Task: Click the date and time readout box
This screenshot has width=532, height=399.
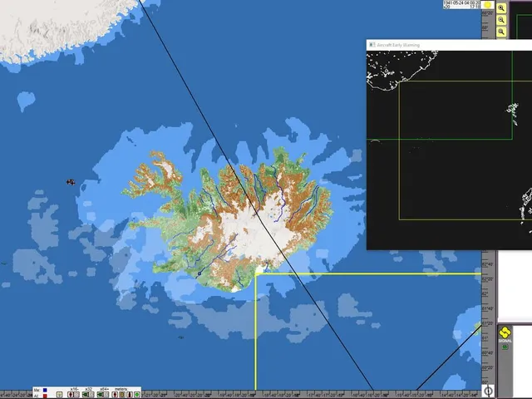Action: click(462, 4)
